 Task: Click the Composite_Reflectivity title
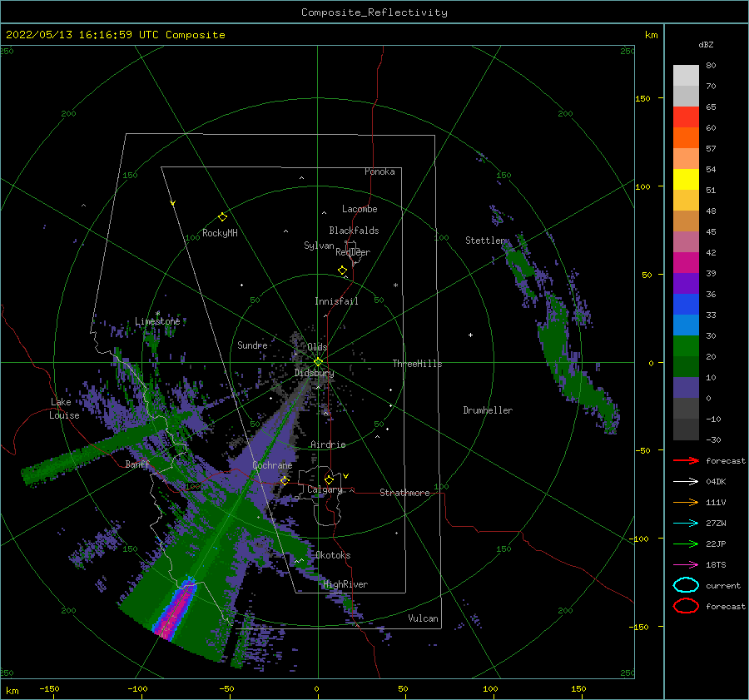(374, 12)
